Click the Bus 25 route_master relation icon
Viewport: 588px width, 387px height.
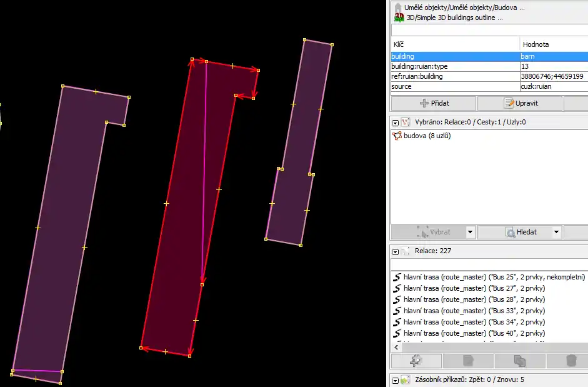click(x=396, y=277)
